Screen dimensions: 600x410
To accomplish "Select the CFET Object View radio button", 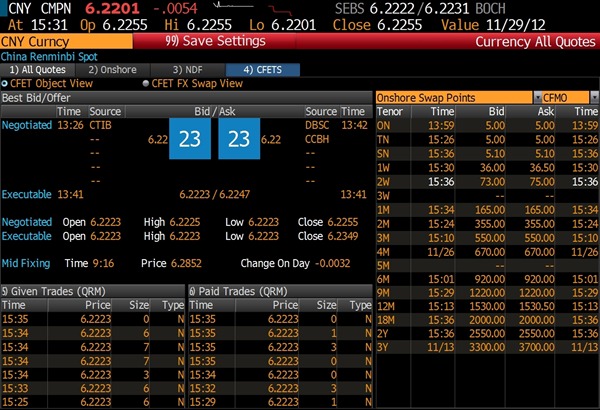I will [9, 84].
